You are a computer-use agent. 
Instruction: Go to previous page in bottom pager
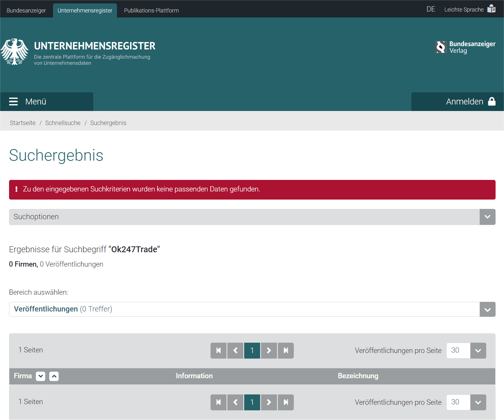coord(235,403)
